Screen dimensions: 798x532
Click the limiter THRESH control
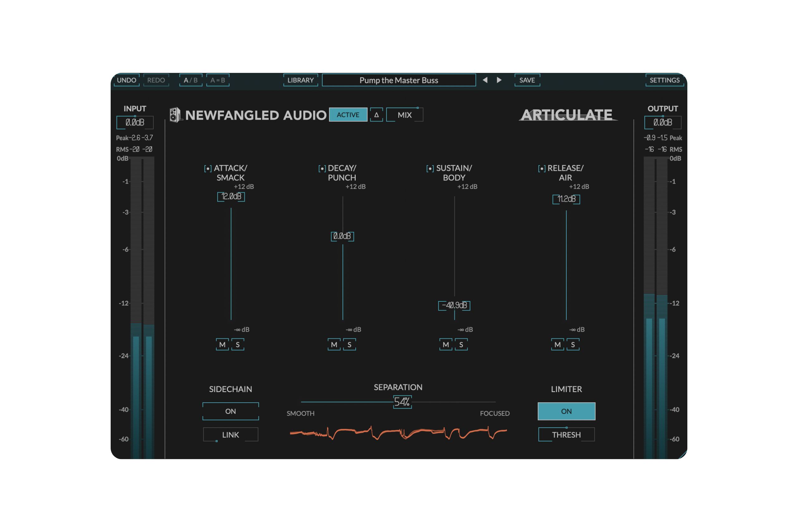566,435
